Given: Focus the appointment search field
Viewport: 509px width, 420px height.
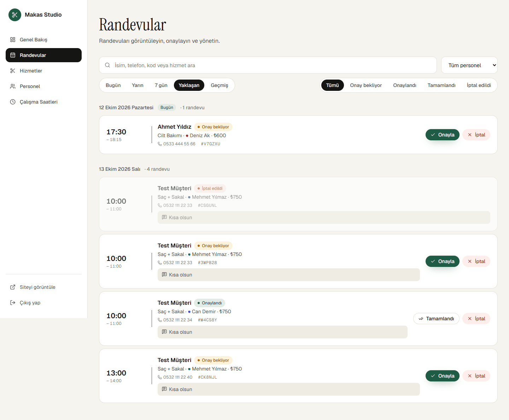Looking at the screenshot, I should (x=268, y=65).
